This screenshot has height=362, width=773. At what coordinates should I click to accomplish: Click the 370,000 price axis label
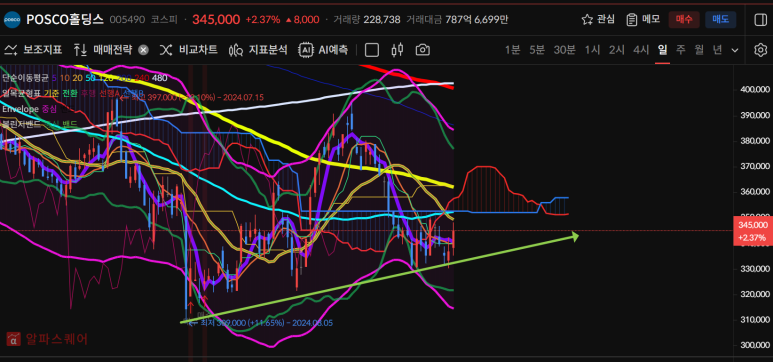click(754, 166)
